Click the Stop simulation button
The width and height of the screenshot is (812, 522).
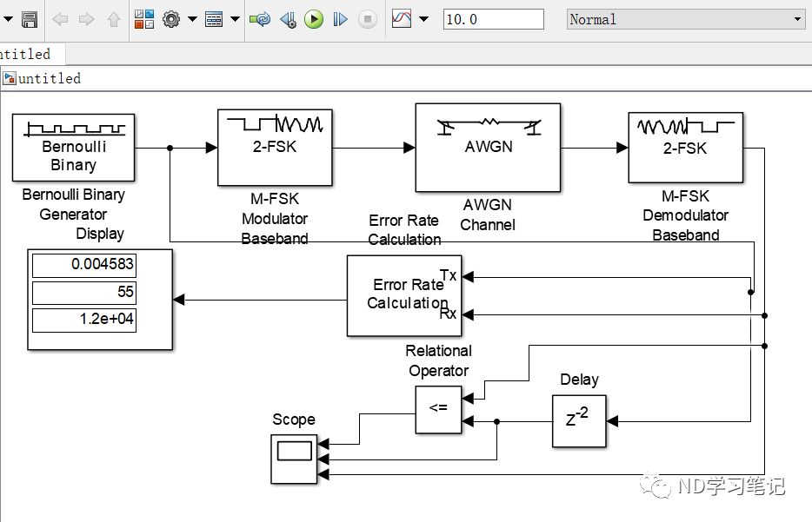[368, 20]
